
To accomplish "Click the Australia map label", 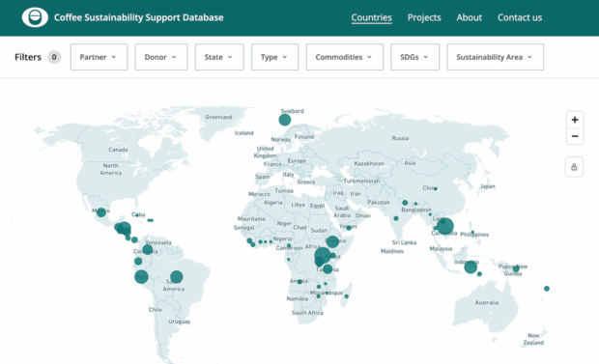I will click(x=487, y=302).
